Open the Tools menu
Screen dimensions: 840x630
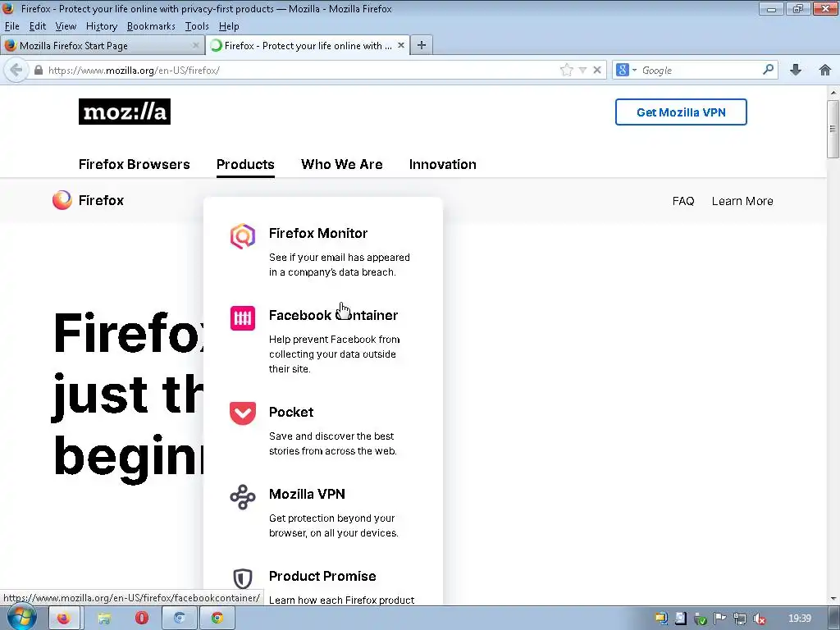click(197, 25)
